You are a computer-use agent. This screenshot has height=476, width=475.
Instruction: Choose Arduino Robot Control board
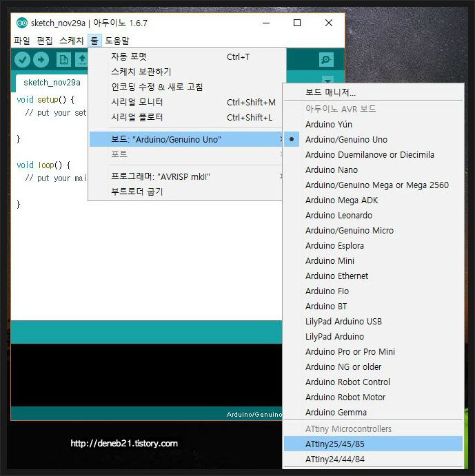click(373, 382)
